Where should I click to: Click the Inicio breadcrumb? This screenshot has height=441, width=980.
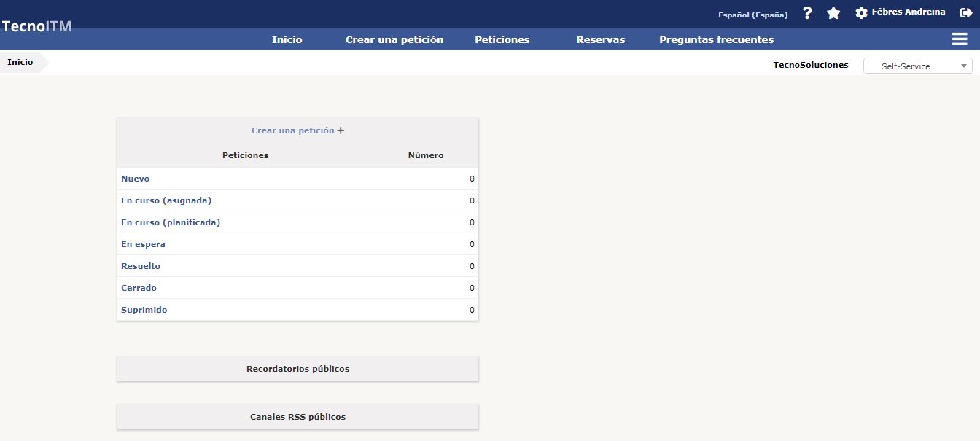[20, 63]
